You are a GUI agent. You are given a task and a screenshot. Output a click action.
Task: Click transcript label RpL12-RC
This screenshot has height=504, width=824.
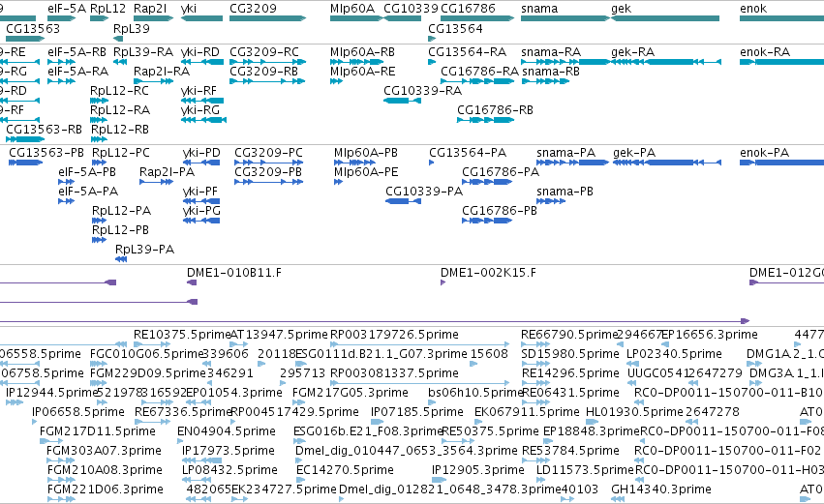click(119, 91)
